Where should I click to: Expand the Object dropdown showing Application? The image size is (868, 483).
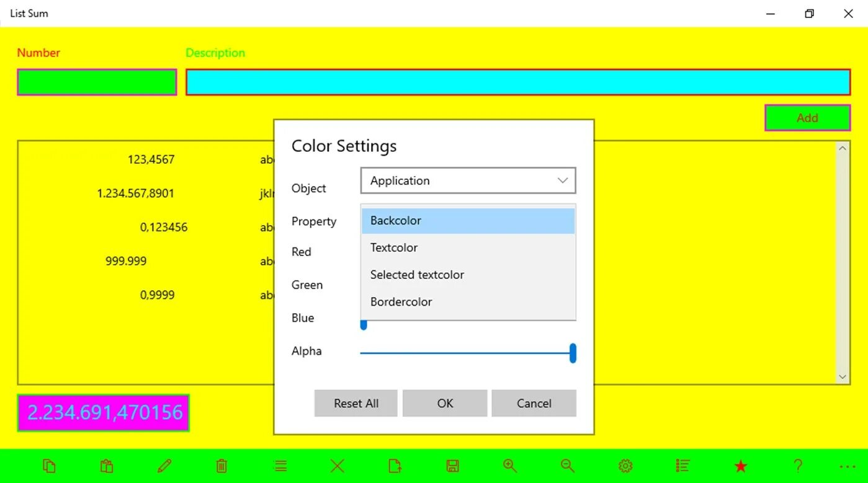click(x=468, y=180)
